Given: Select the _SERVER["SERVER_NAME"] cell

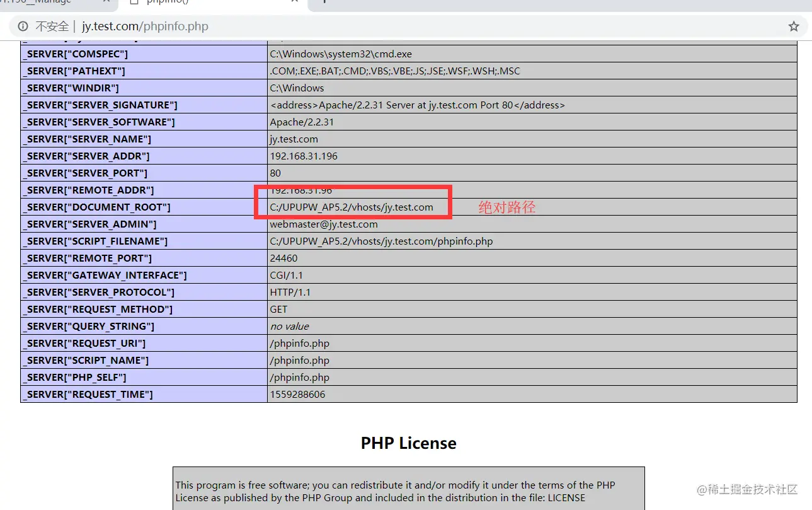Looking at the screenshot, I should click(144, 139).
